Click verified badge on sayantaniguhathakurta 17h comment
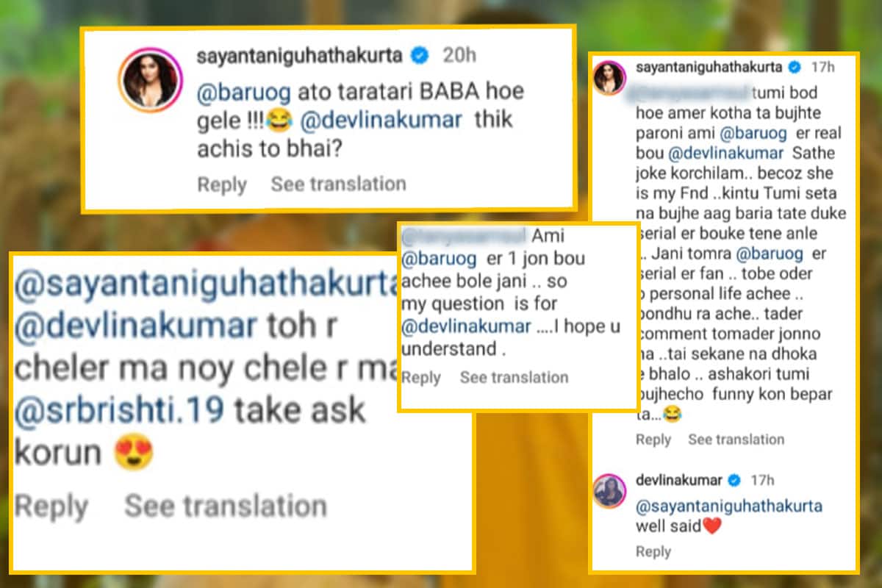Screen dimensions: 882x588 794,68
